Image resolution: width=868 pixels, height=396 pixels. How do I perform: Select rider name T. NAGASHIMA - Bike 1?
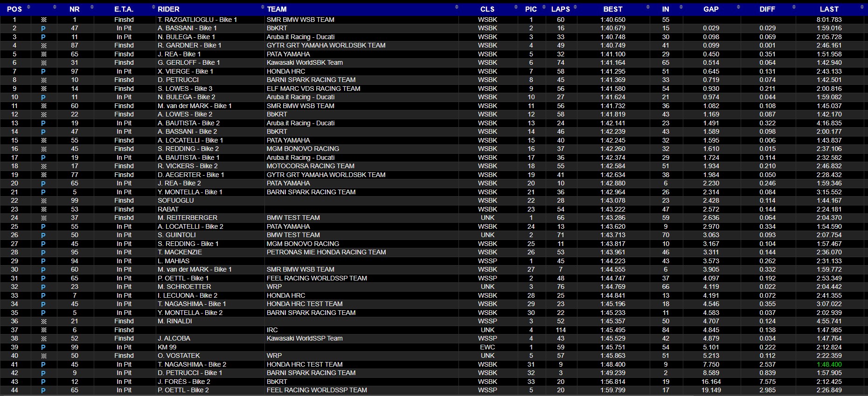192,304
